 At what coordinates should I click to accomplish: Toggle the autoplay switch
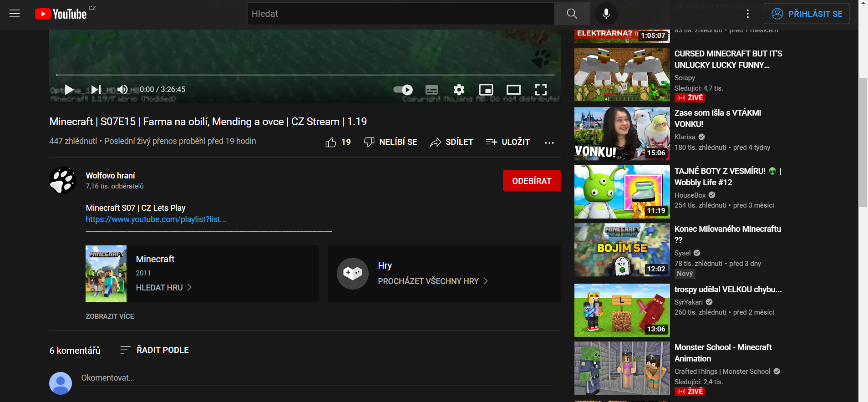coord(403,90)
